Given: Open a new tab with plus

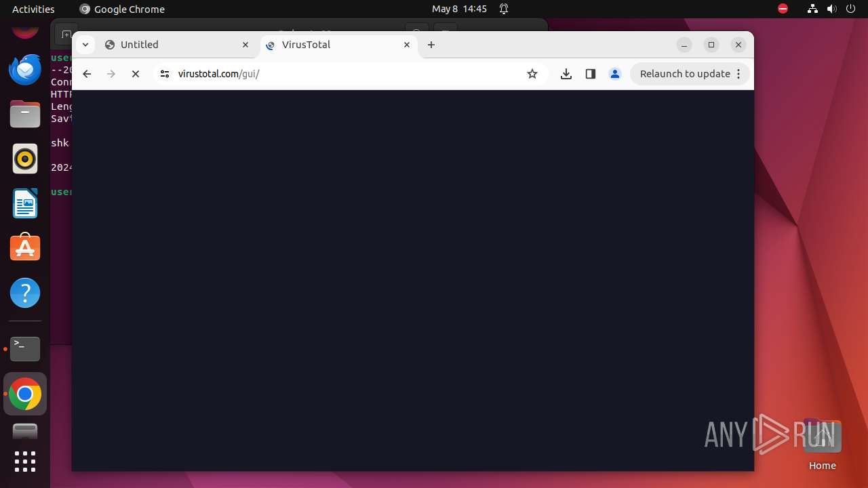Looking at the screenshot, I should point(431,45).
